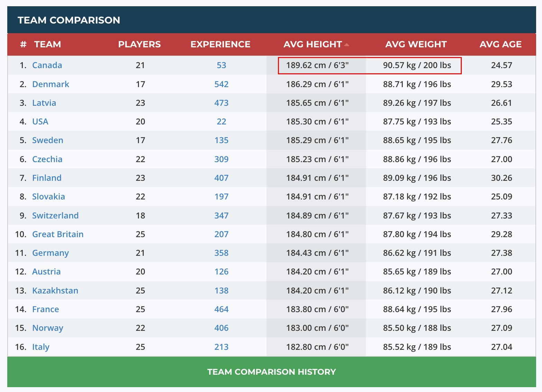Select Germany's average height 184.43 cm

coord(317,253)
